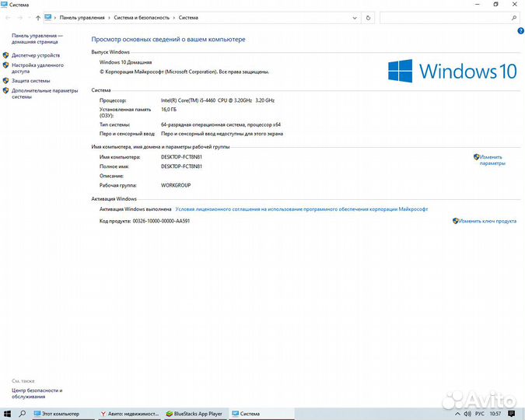Expand chevron before Панель управления breadcrumb
This screenshot has width=525, height=420.
coord(55,18)
